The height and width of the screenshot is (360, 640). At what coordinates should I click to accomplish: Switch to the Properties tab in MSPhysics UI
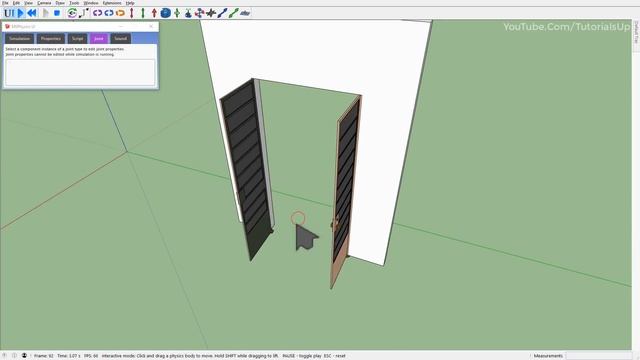[51, 38]
